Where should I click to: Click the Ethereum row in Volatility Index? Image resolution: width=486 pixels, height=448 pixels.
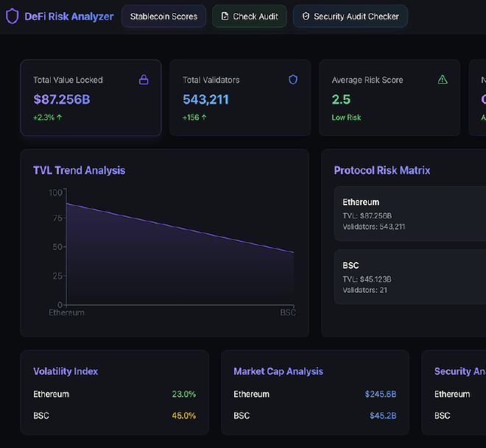click(x=114, y=394)
